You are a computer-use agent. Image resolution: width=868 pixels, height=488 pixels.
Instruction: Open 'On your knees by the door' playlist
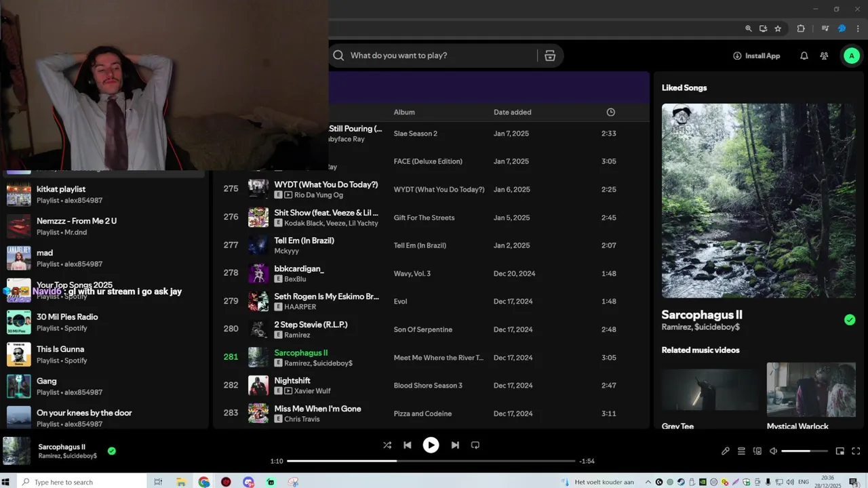105,418
